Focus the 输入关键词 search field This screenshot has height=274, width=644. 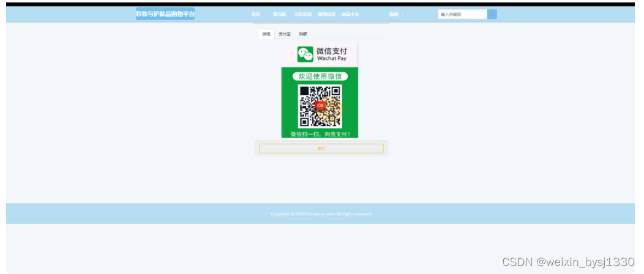click(462, 14)
